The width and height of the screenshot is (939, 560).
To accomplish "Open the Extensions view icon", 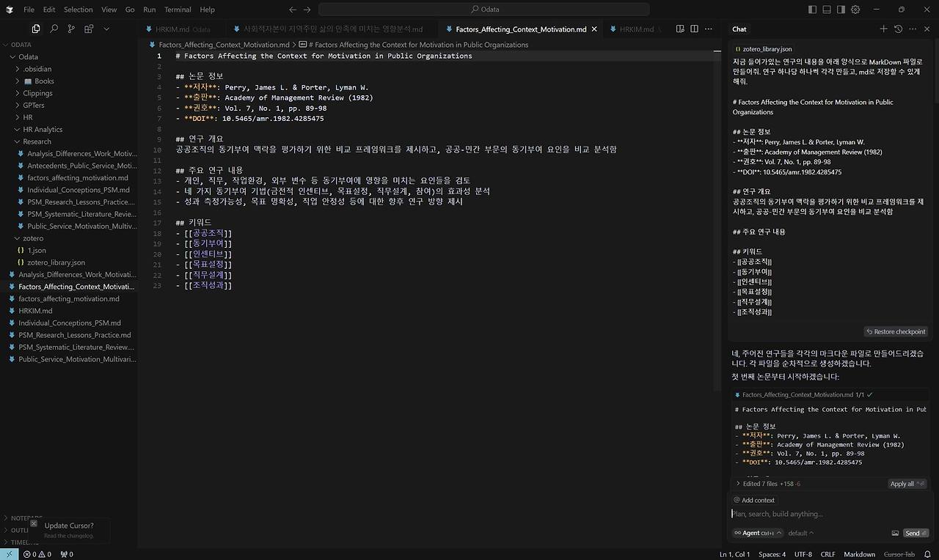I will pos(89,29).
